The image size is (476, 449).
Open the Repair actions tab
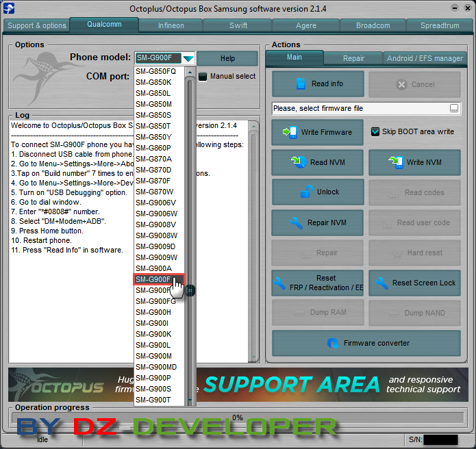pyautogui.click(x=353, y=58)
